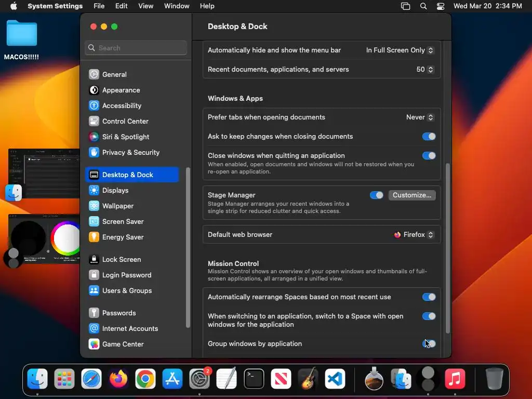The image size is (532, 399).
Task: Open Default web browser Firefox dropdown
Action: click(x=414, y=235)
